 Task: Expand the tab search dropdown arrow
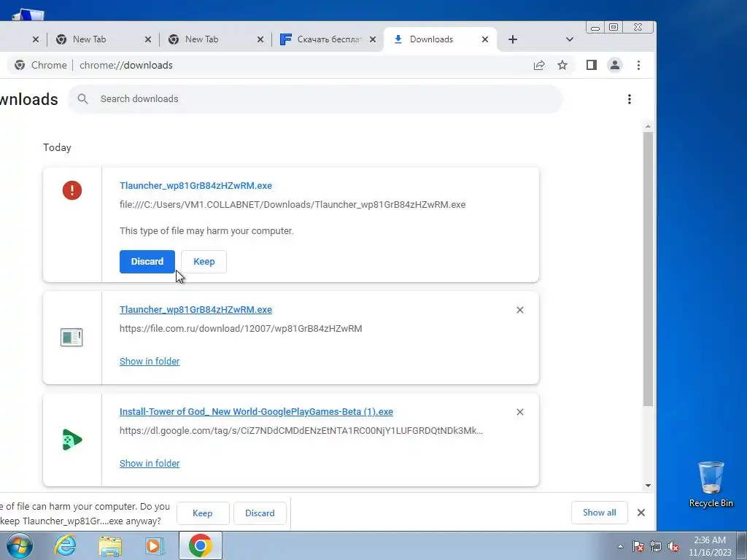(x=569, y=39)
